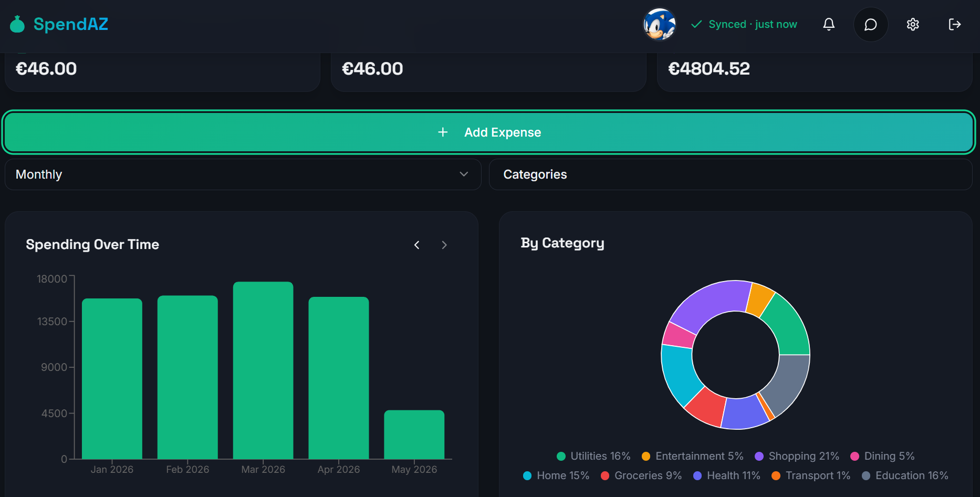Screen dimensions: 980x497
Task: Click the Transport 1% legend item
Action: click(x=811, y=475)
